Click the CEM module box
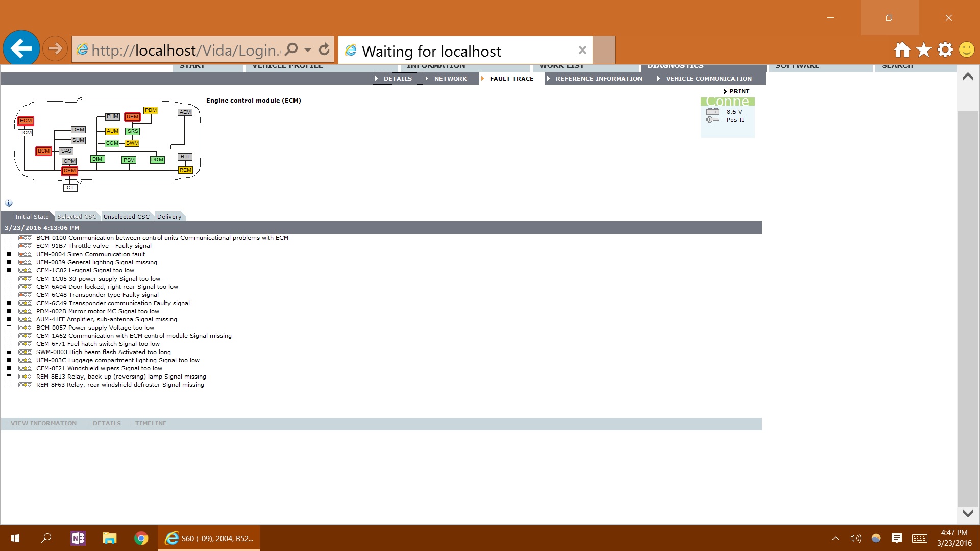 coord(69,171)
